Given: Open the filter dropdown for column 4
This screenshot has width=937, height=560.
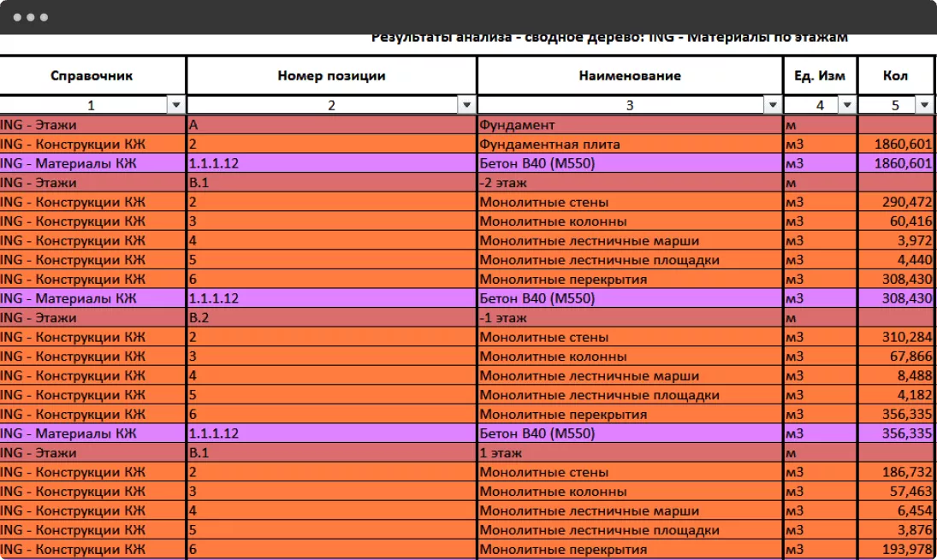Looking at the screenshot, I should tap(847, 105).
